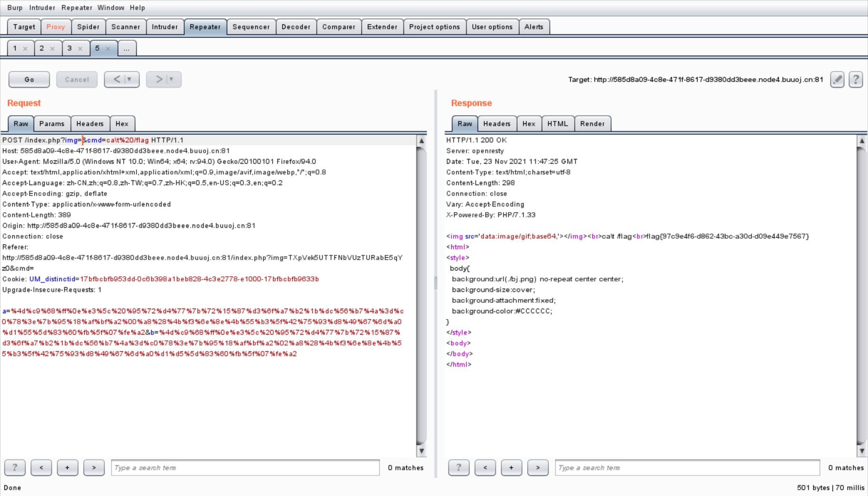This screenshot has height=496, width=868.
Task: Open the User options tab
Action: pos(492,27)
